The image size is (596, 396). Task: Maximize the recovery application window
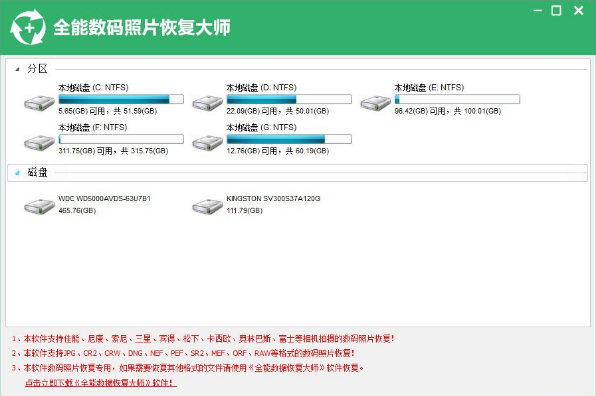[x=556, y=11]
